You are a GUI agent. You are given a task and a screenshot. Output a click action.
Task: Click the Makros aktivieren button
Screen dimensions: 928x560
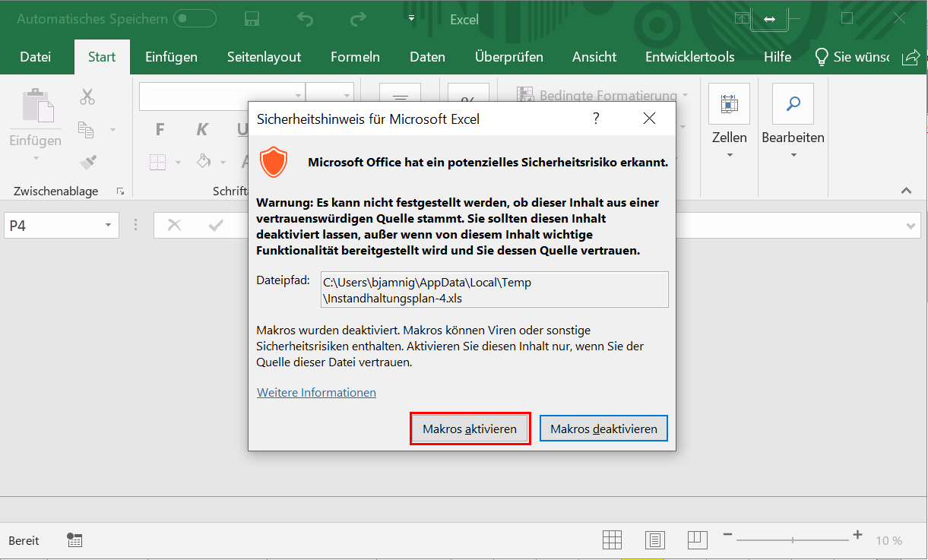[x=470, y=429]
